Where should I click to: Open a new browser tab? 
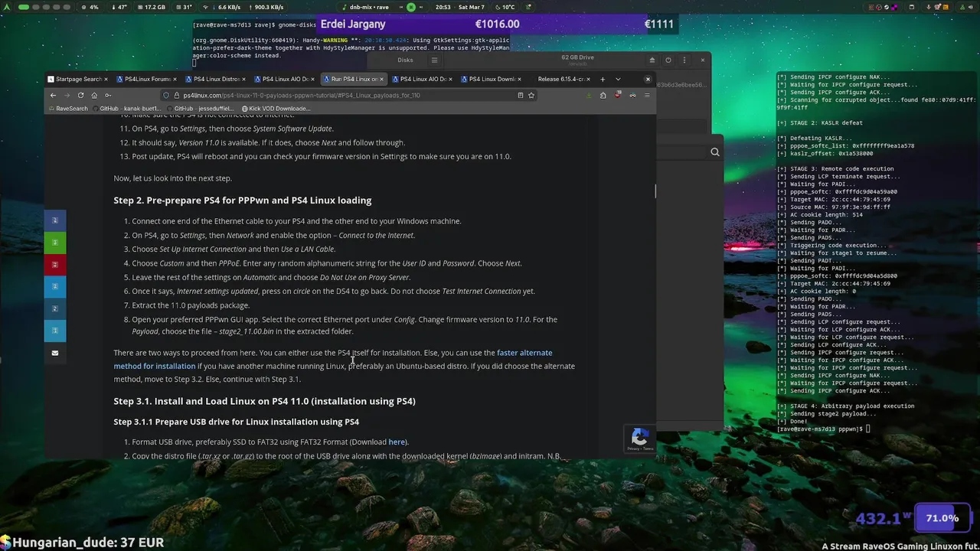click(x=603, y=79)
